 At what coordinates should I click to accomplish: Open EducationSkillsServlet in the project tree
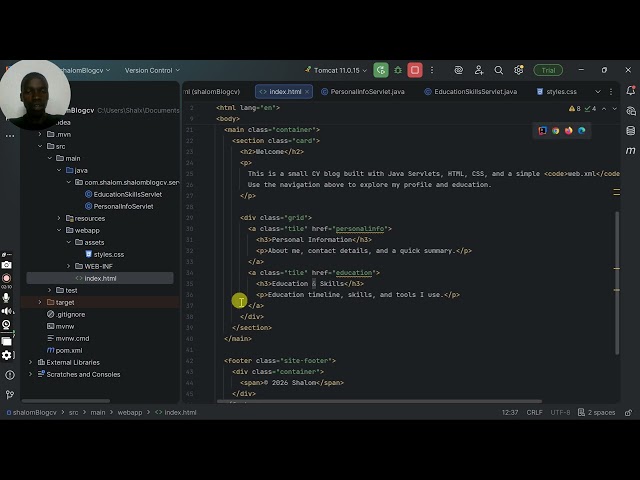(123, 194)
